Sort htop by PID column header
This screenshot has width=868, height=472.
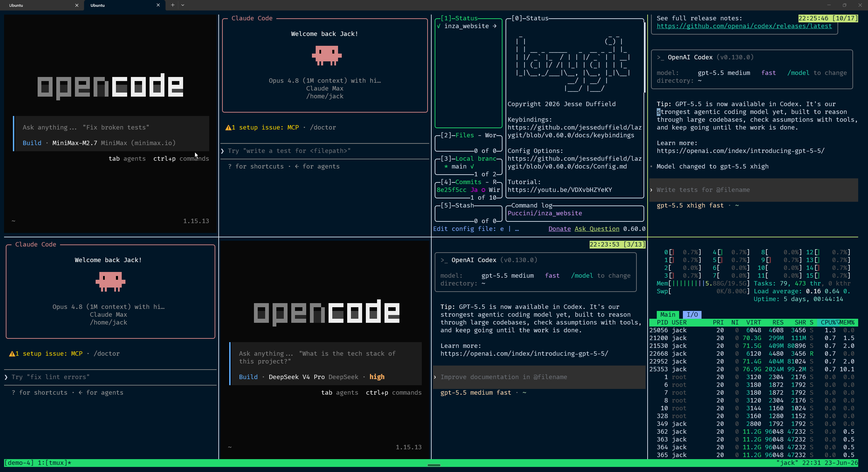(x=662, y=322)
